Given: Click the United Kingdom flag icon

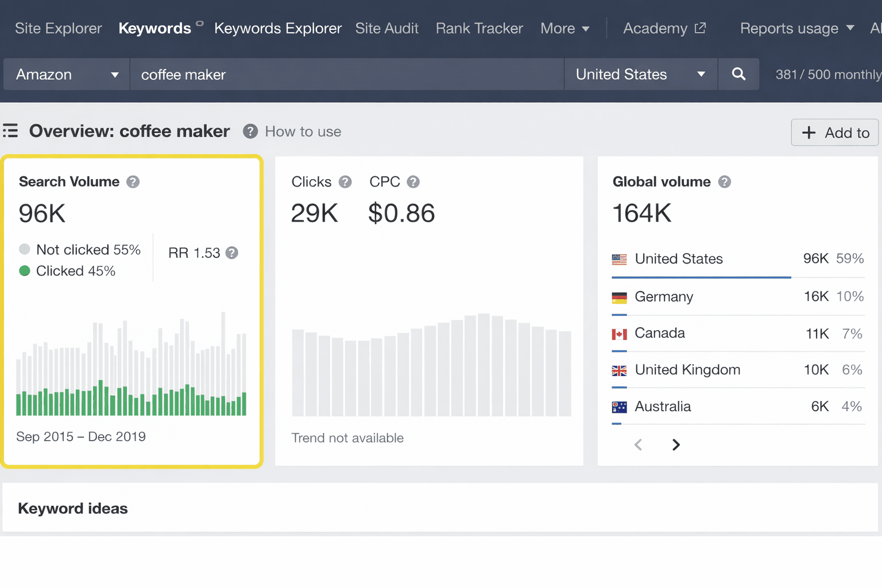Looking at the screenshot, I should pyautogui.click(x=619, y=370).
